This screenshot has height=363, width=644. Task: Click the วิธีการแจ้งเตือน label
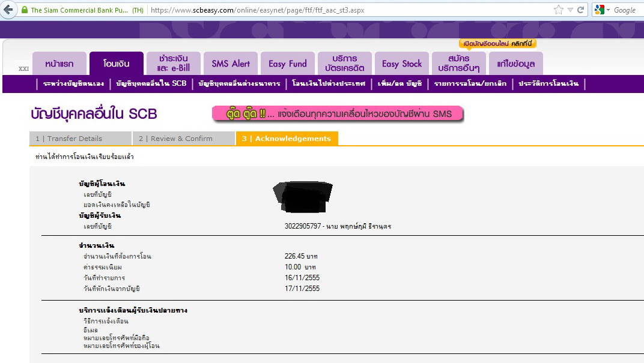tap(106, 321)
